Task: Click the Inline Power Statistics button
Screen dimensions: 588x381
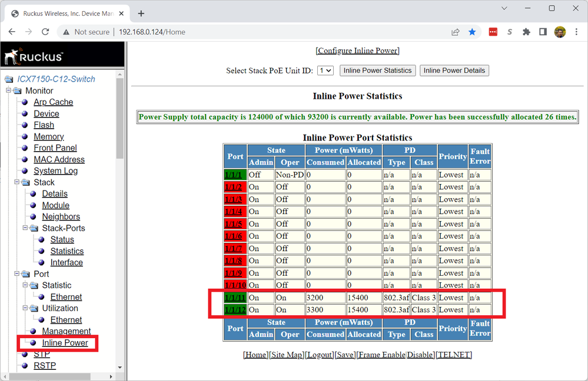Action: point(377,71)
